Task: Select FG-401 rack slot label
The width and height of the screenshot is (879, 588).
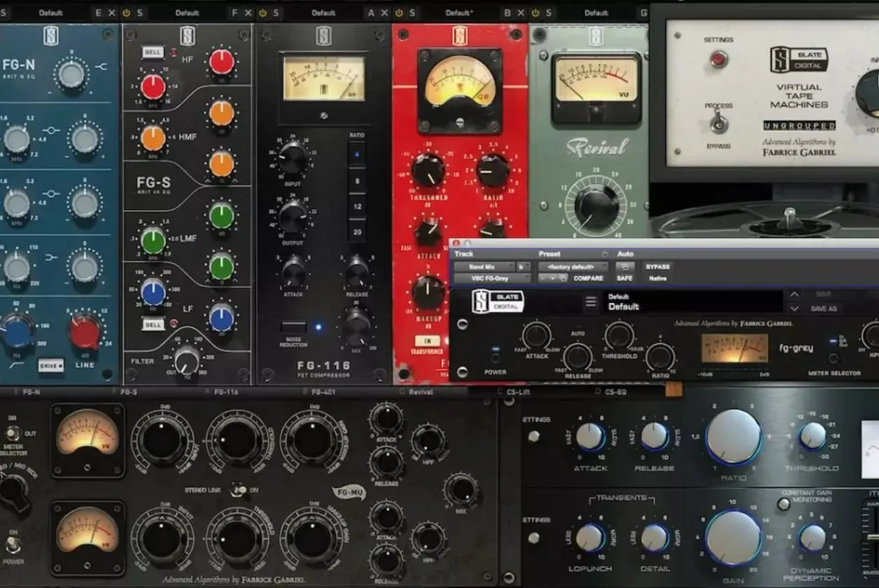Action: coord(323,392)
